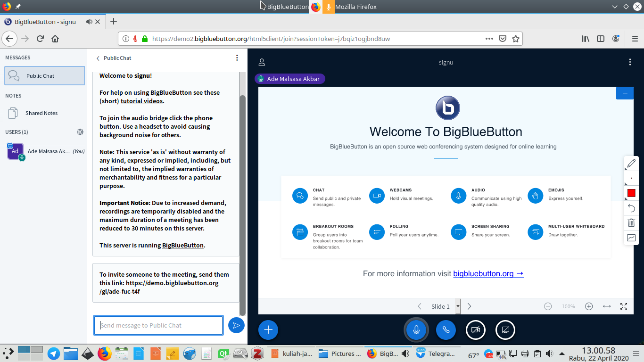Pick the red annotation color swatch

(631, 193)
